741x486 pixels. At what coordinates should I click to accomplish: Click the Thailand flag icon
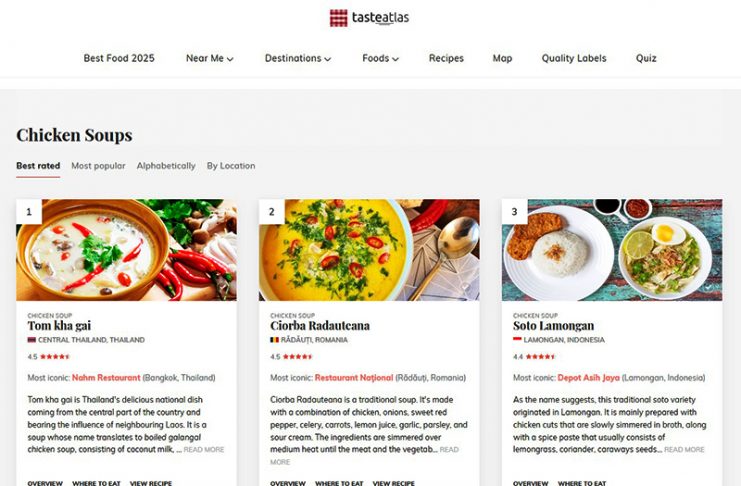[x=32, y=340]
